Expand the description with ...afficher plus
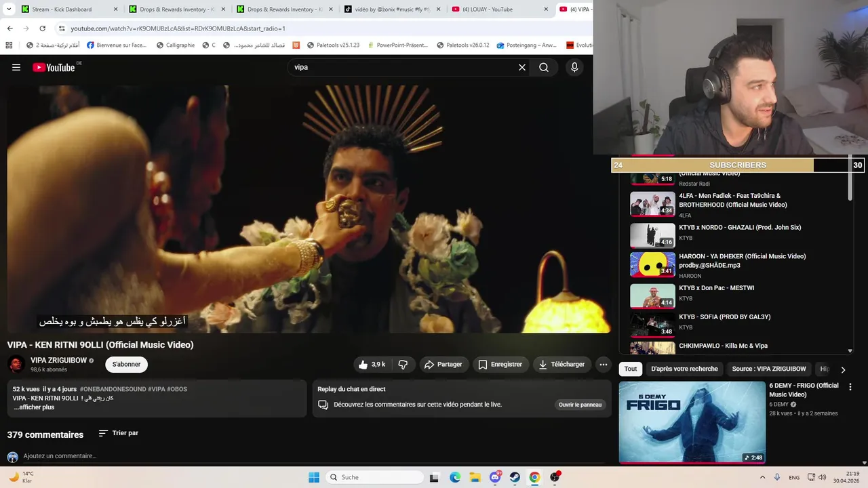This screenshot has width=868, height=488. tap(34, 407)
